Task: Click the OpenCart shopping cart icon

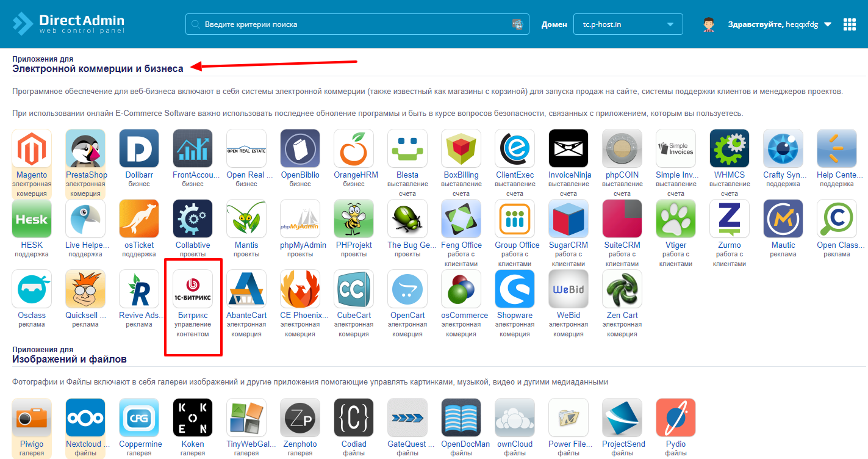Action: click(407, 289)
